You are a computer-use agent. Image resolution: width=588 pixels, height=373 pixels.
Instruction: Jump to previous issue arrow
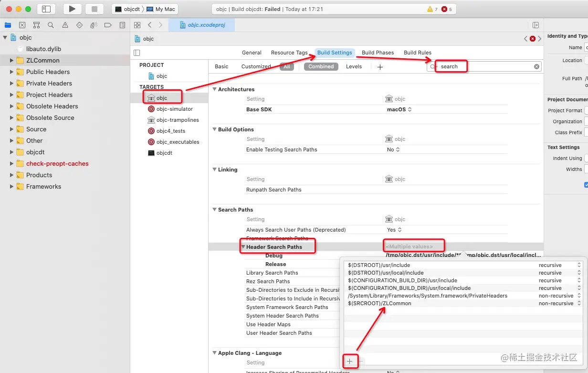coord(526,39)
